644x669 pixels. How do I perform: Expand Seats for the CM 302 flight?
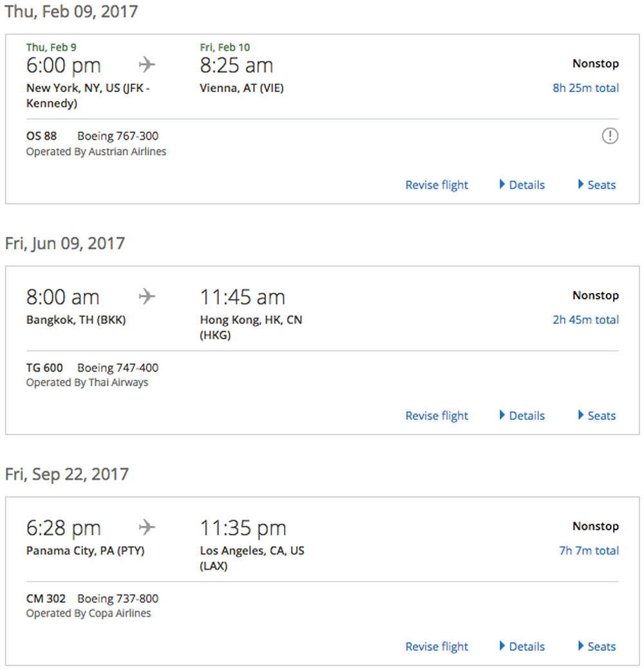pos(596,646)
